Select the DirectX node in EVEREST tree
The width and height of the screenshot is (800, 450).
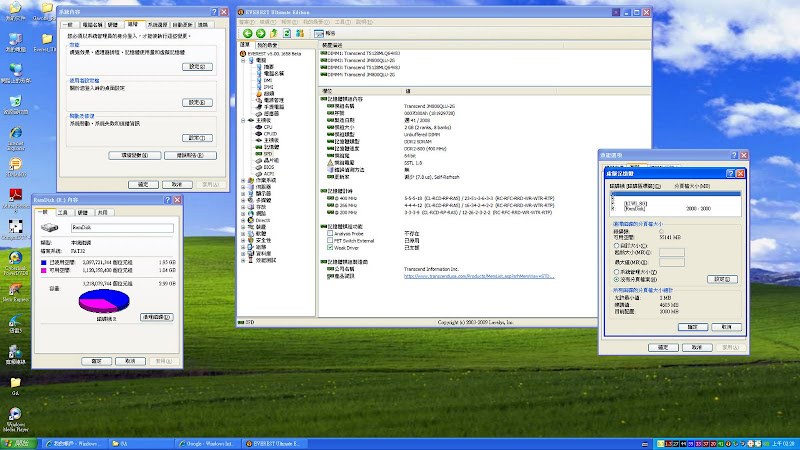[x=265, y=219]
